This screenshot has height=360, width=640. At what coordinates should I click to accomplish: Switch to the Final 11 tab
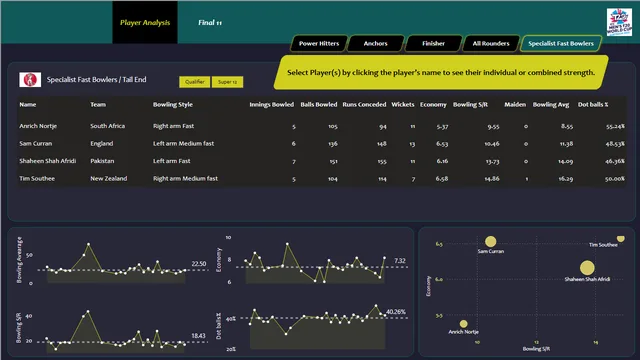point(210,22)
